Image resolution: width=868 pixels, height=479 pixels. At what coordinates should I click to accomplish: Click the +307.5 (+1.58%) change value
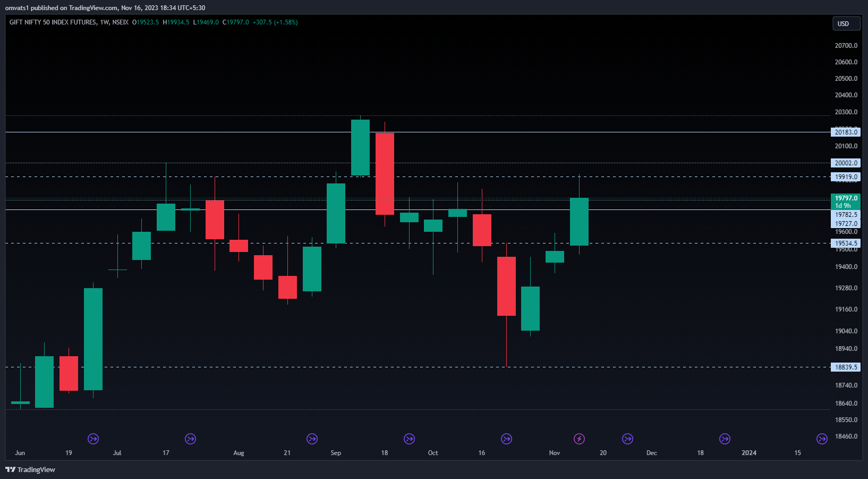point(275,22)
